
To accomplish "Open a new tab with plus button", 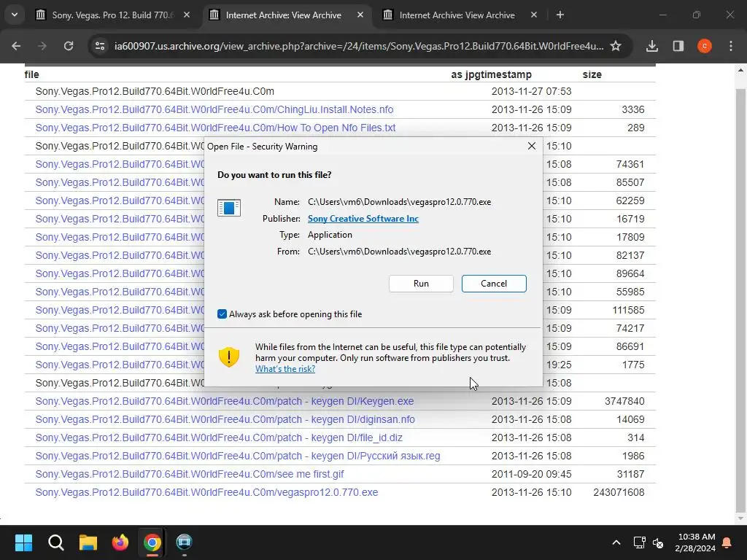I will click(560, 15).
